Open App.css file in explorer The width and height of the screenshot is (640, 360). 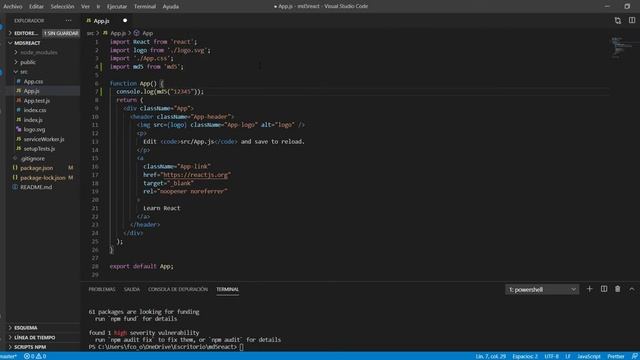click(33, 81)
